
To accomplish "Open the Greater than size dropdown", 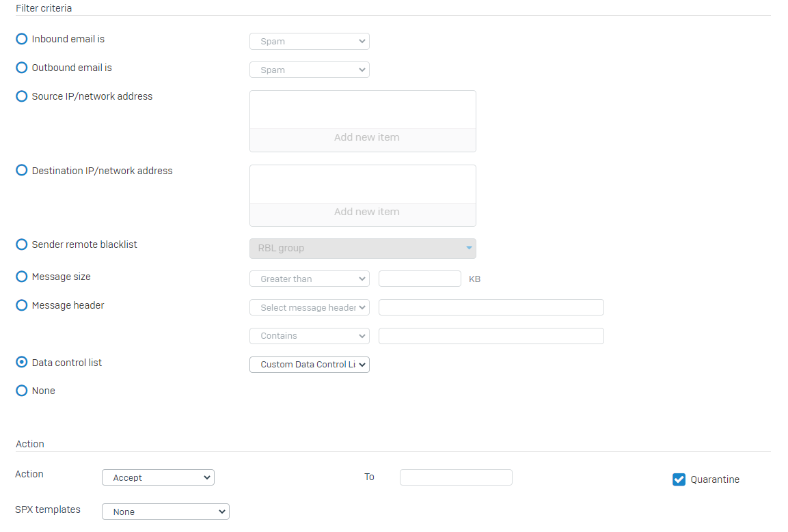I will (x=309, y=279).
